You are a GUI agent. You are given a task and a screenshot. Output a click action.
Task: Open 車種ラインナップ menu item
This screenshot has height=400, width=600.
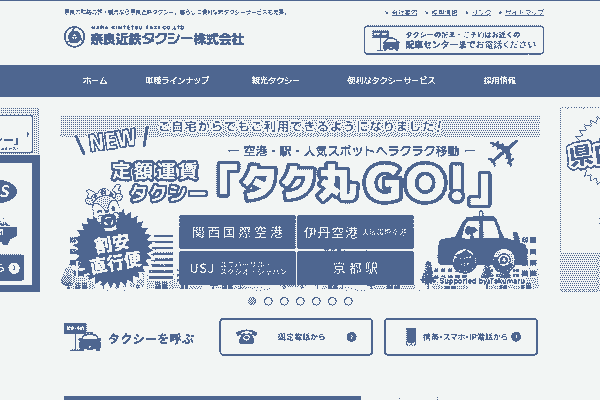pyautogui.click(x=177, y=80)
